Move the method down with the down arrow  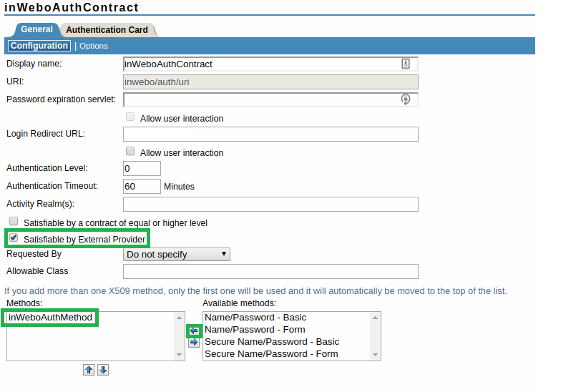point(103,370)
